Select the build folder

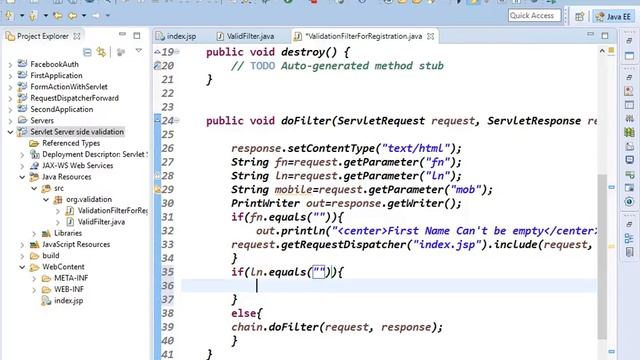coord(51,256)
